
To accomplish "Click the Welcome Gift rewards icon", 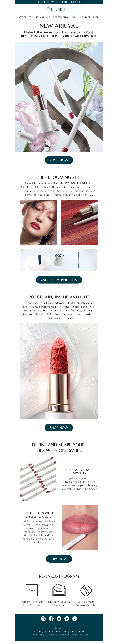I will (32, 590).
